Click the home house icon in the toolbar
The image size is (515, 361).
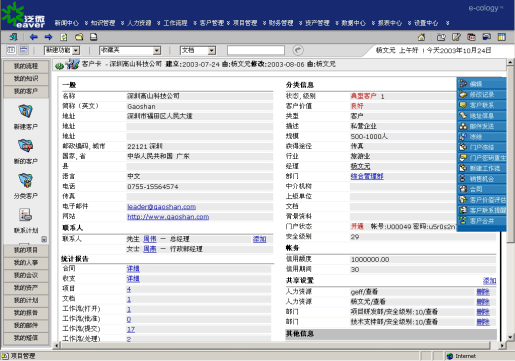click(x=421, y=37)
